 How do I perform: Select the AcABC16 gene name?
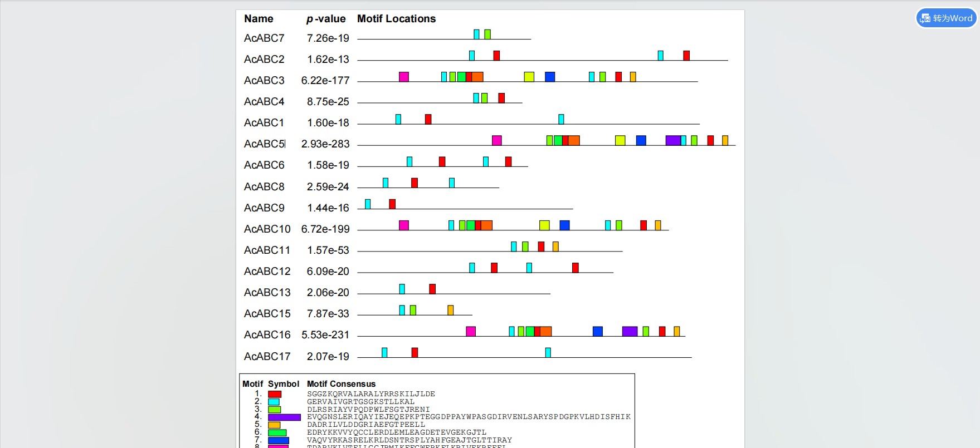[267, 335]
